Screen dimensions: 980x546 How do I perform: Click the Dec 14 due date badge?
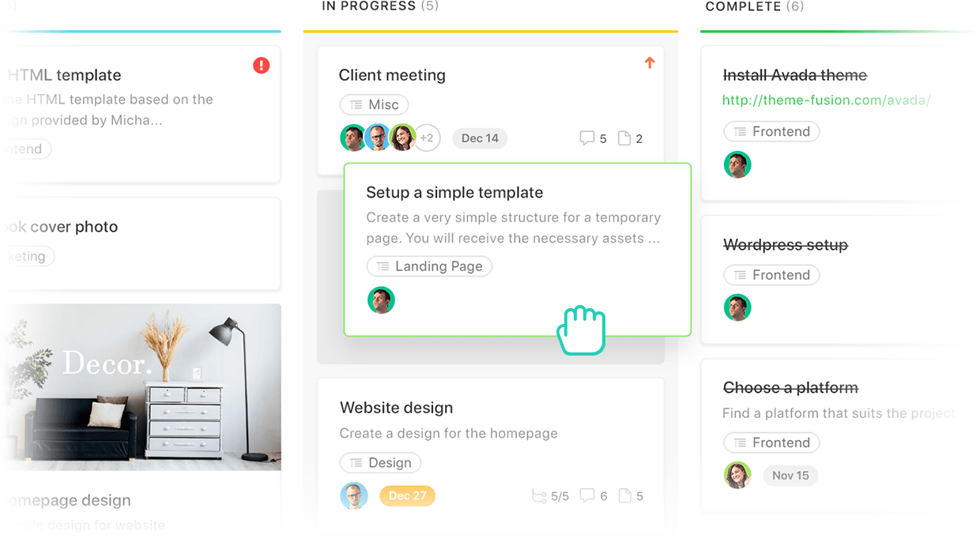[x=480, y=138]
